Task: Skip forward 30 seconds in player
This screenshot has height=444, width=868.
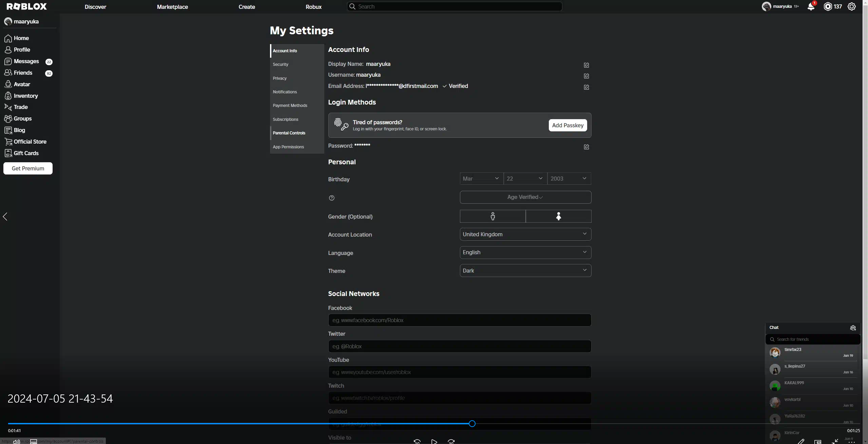Action: point(451,442)
